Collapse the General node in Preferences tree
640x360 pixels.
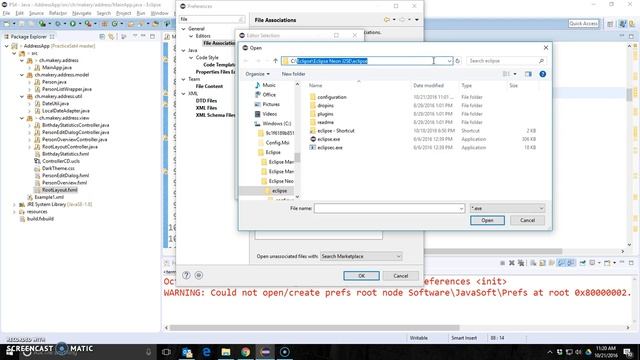click(183, 29)
